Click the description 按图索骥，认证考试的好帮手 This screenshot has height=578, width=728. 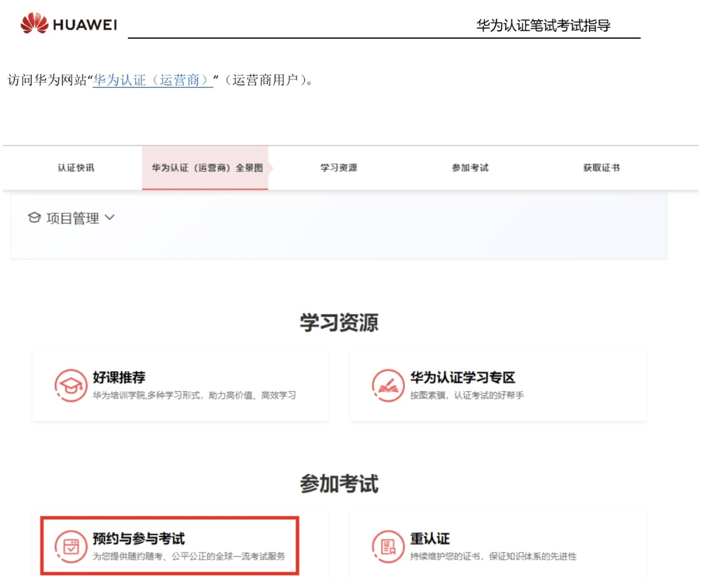click(467, 395)
